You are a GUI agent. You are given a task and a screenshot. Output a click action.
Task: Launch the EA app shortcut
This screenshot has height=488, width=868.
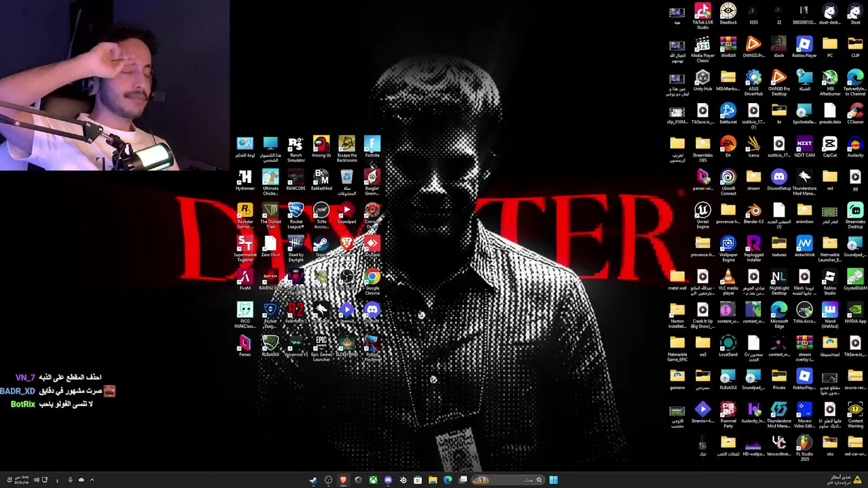pos(728,147)
